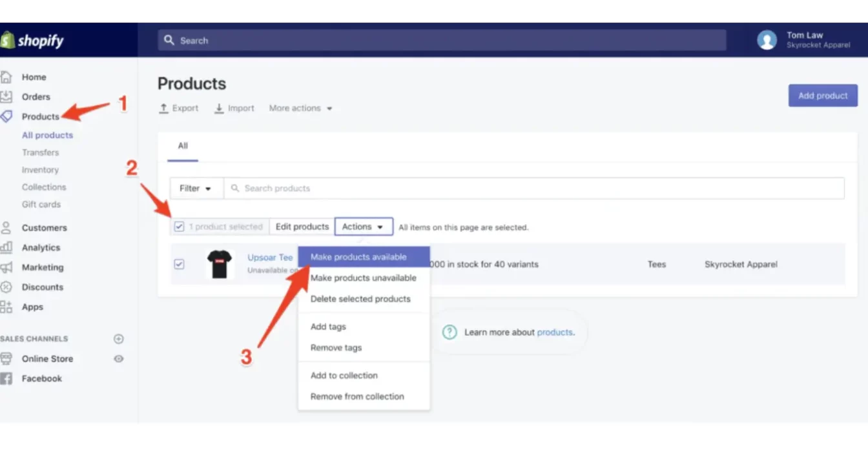Go to Customers in sidebar

(x=45, y=228)
